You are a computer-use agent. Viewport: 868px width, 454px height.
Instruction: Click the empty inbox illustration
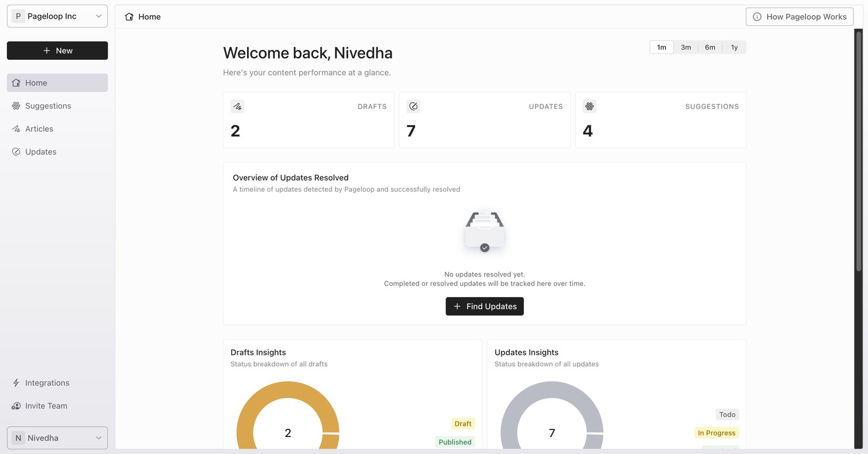click(485, 232)
